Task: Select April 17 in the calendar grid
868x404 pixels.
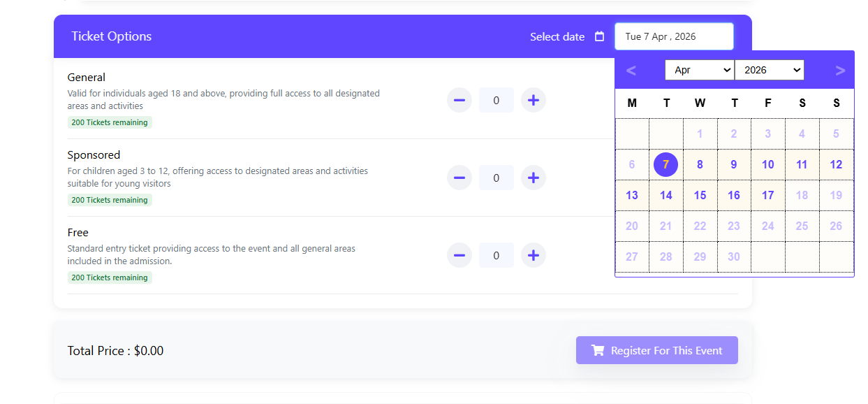Action: click(x=767, y=196)
